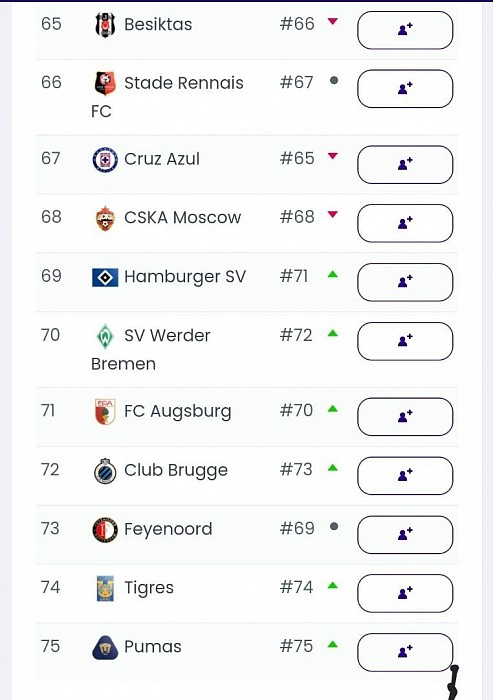Open the Feyenoord team name link
The image size is (493, 700).
(168, 529)
